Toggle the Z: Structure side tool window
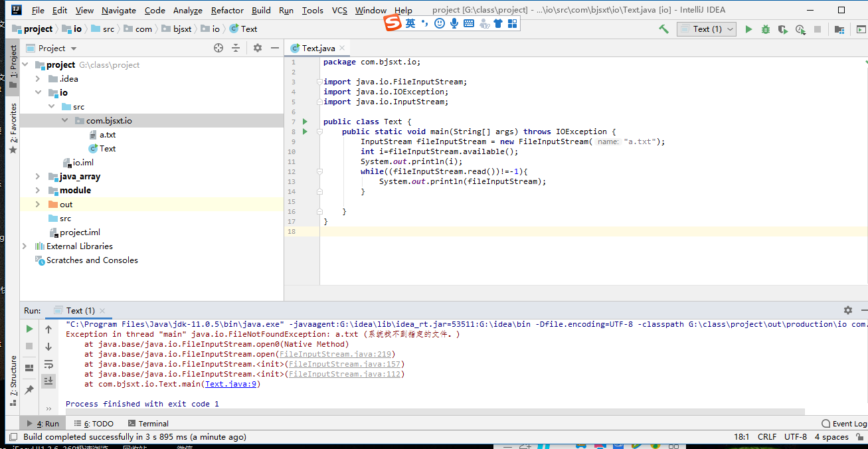 click(x=13, y=381)
